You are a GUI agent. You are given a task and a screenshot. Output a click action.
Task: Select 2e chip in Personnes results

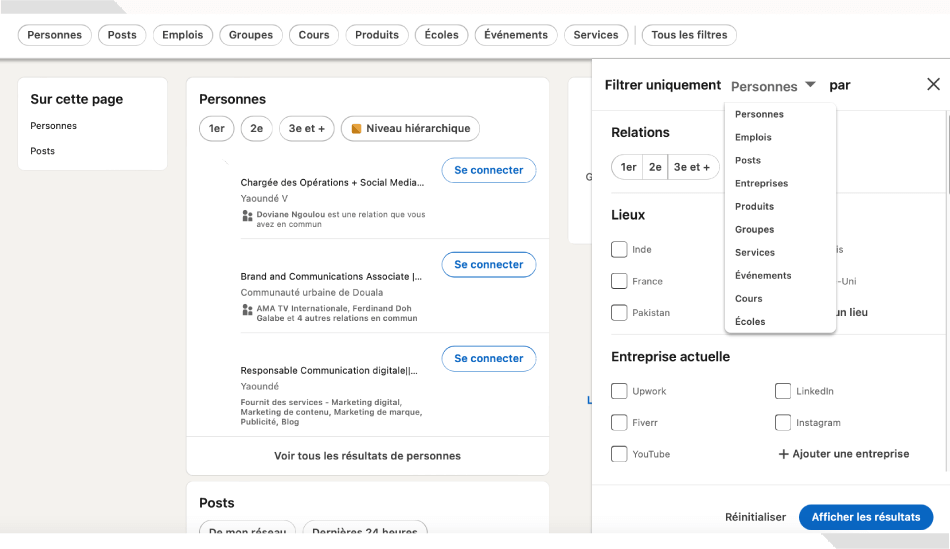coord(256,128)
